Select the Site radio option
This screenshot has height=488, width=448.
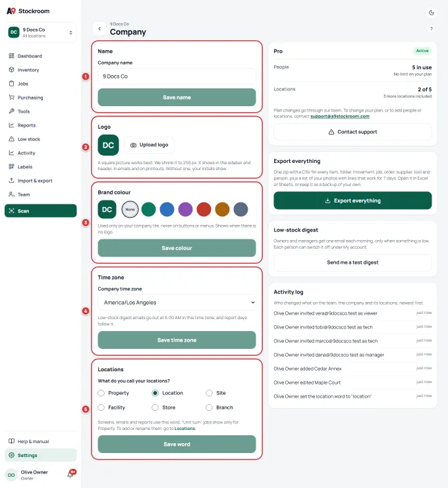pos(210,393)
